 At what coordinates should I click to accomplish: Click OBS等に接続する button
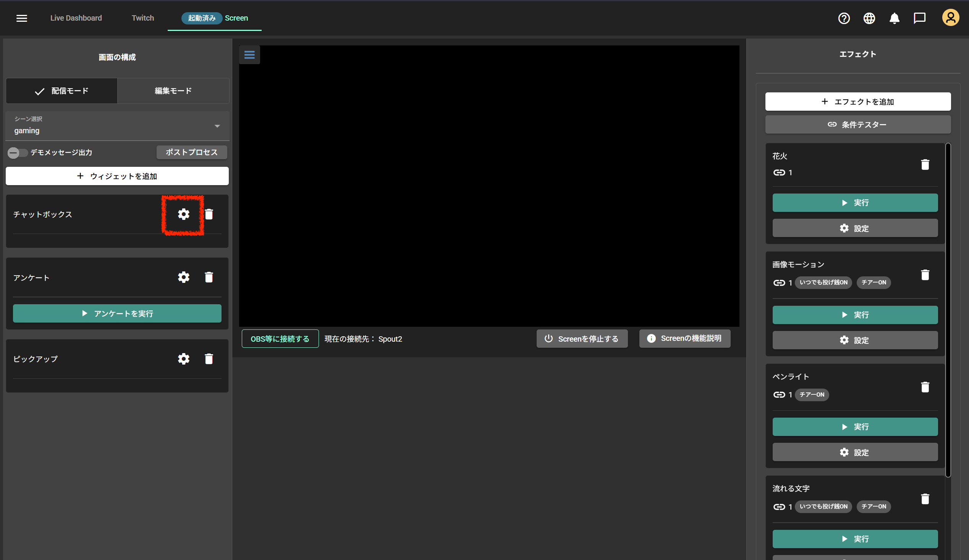click(x=280, y=339)
